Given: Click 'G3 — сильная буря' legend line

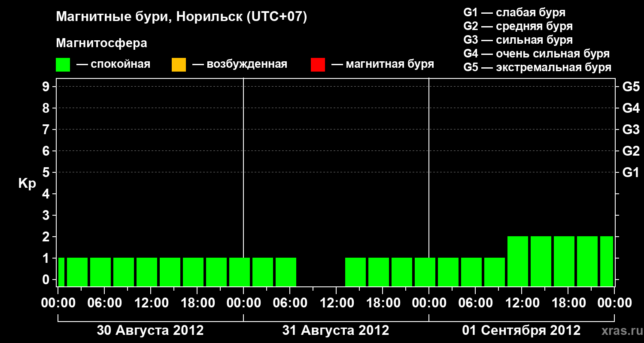Looking at the screenshot, I should point(518,40).
